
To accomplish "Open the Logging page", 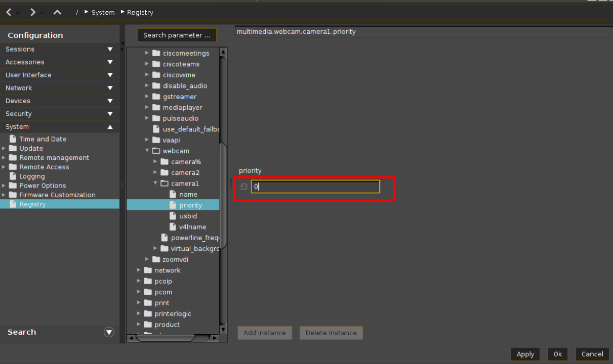I will (x=32, y=176).
